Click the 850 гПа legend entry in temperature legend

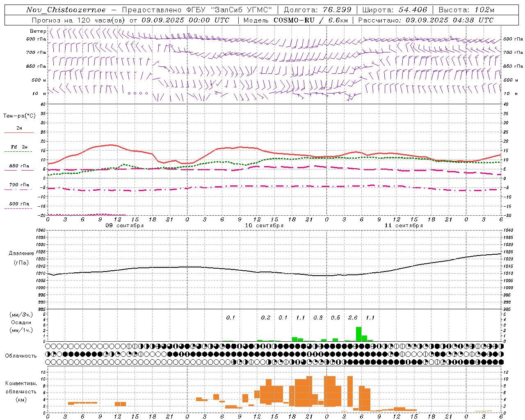click(x=19, y=166)
